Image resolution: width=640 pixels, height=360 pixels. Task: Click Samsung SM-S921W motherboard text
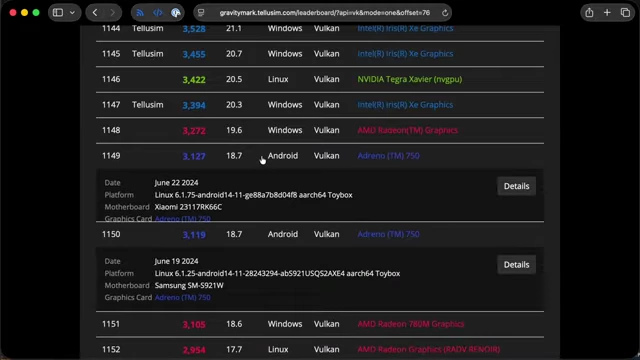[189, 285]
